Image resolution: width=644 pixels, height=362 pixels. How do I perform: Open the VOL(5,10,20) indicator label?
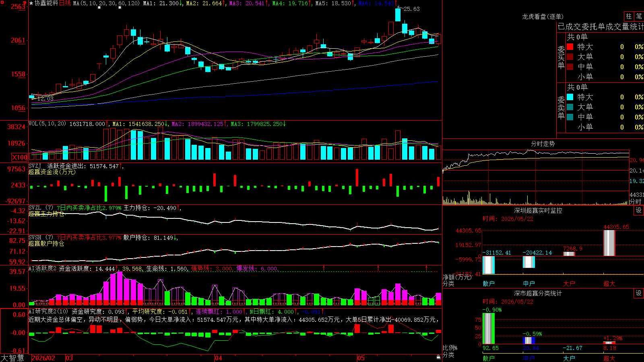(x=47, y=124)
